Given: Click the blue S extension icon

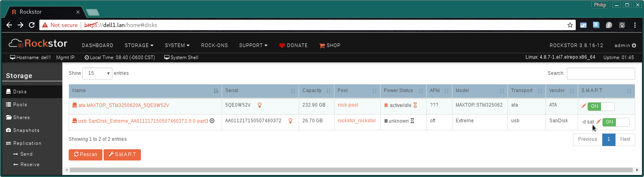Looking at the screenshot, I should point(596,25).
